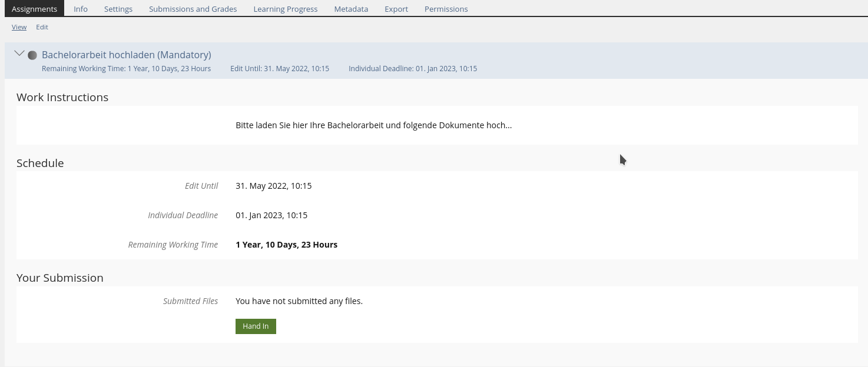Click the Remaining Working Time text in header
The width and height of the screenshot is (868, 367).
pos(126,69)
